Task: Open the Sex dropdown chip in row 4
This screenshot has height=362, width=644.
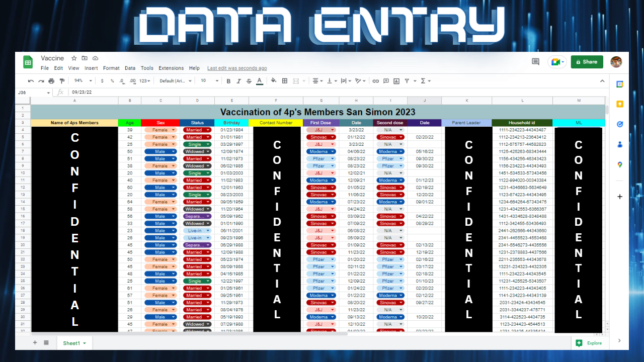Action: click(x=160, y=130)
